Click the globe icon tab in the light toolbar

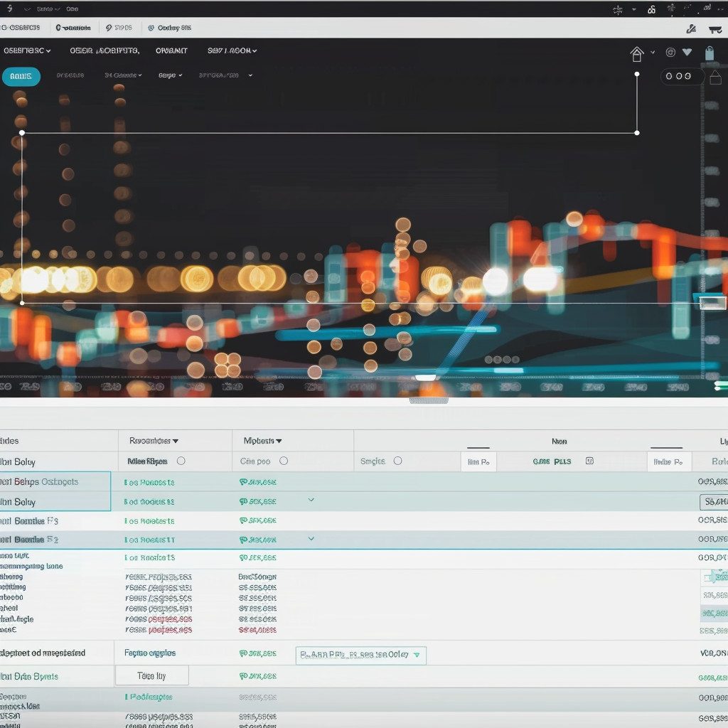pos(169,28)
